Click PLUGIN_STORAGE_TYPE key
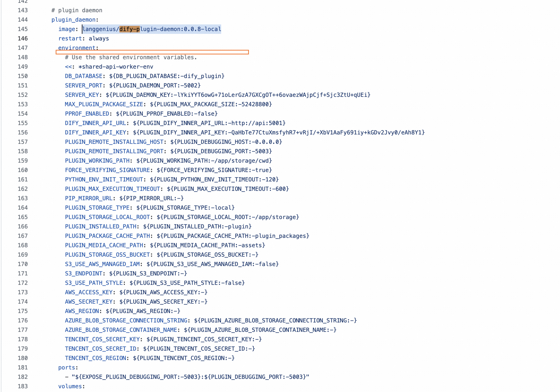560x392 pixels. pyautogui.click(x=97, y=208)
